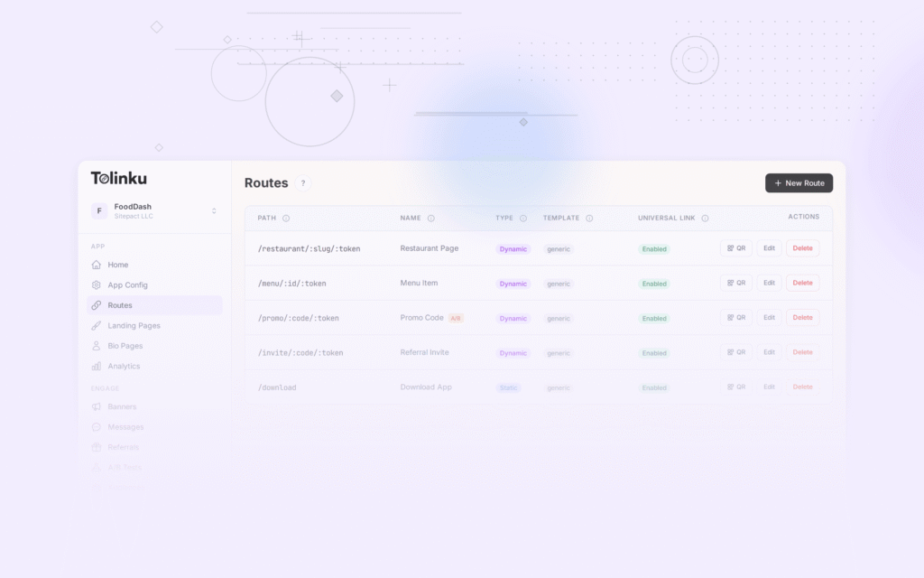Edit the Download App route
The image size is (924, 578).
click(769, 387)
